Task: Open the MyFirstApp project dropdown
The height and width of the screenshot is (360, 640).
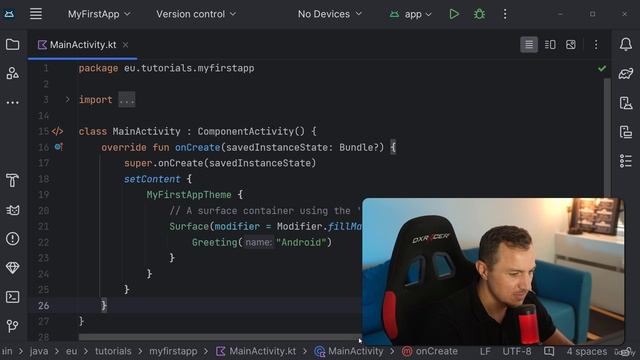Action: (x=99, y=14)
